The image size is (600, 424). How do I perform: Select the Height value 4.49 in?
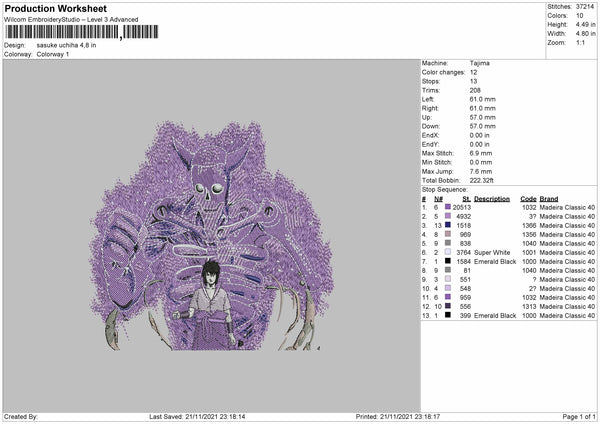tap(585, 24)
